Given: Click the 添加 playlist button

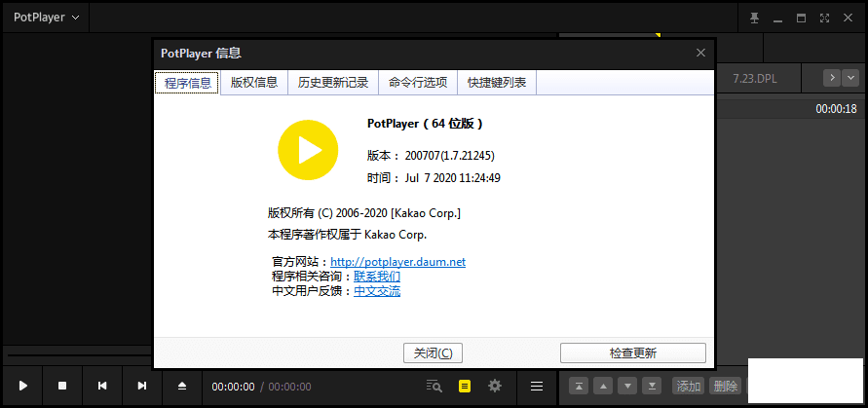Looking at the screenshot, I should click(x=688, y=386).
